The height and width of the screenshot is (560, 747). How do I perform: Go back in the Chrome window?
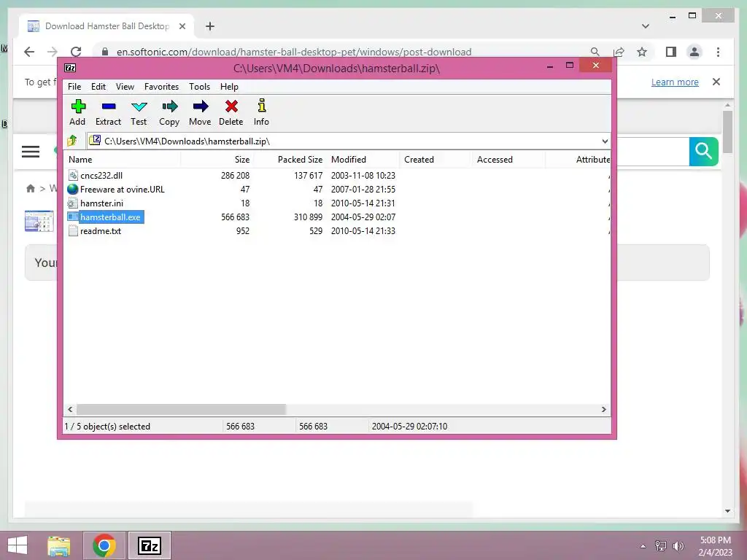pos(29,52)
